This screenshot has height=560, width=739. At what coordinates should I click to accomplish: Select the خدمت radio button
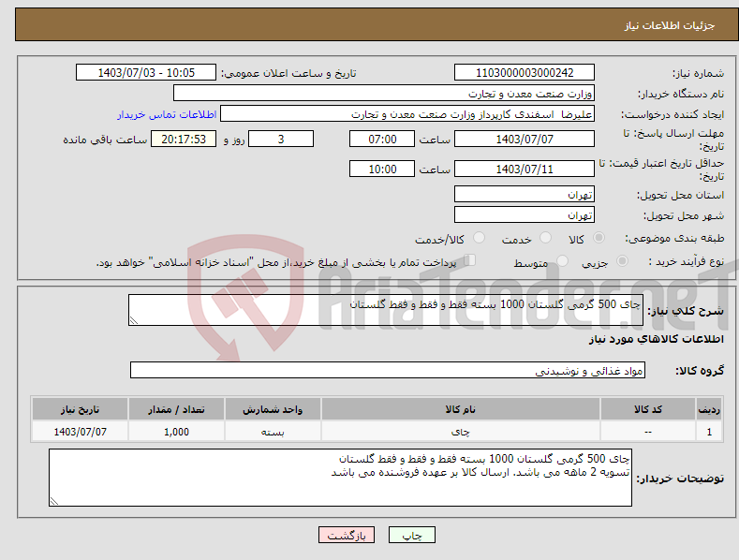(545, 238)
